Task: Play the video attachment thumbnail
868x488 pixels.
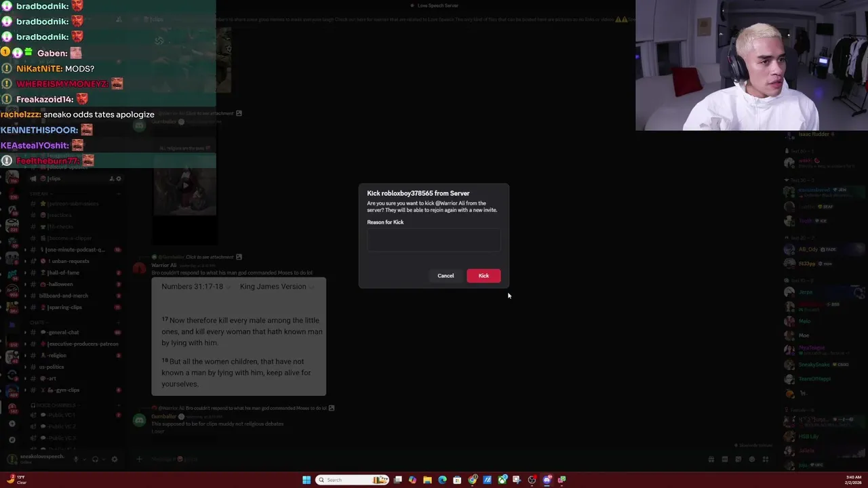Action: click(184, 185)
